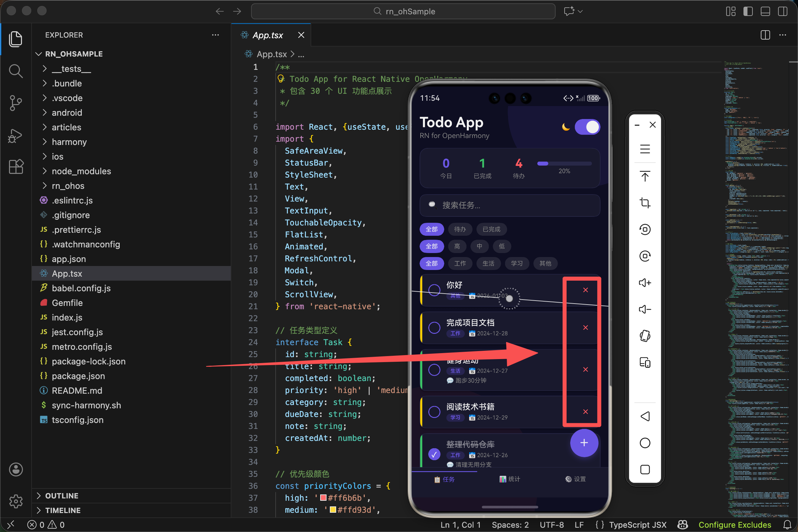The width and height of the screenshot is (798, 532).
Task: Mark task 阅读技术书籍 as complete
Action: pos(434,412)
